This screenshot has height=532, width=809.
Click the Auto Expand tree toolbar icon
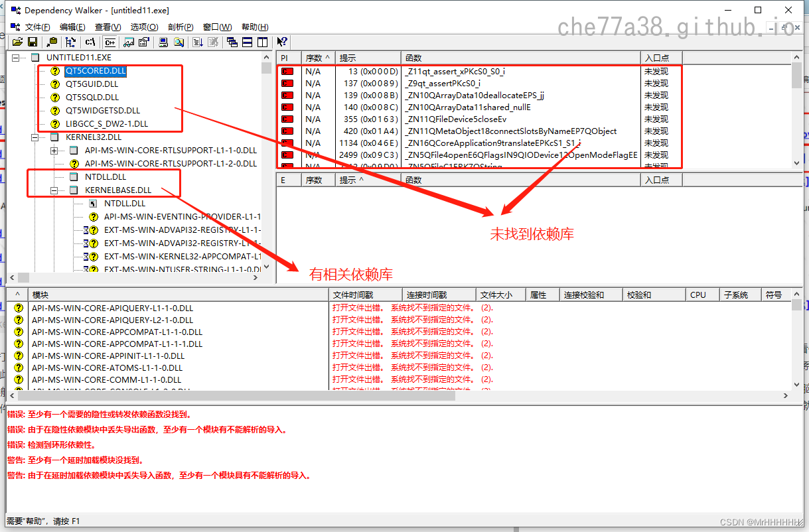[71, 42]
